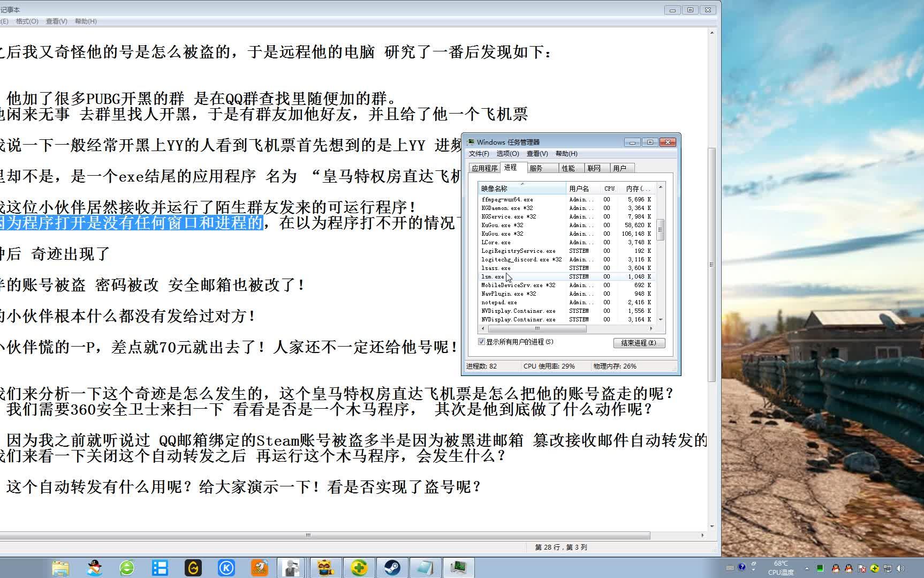
Task: Sort by 映像名称 column header
Action: point(522,189)
